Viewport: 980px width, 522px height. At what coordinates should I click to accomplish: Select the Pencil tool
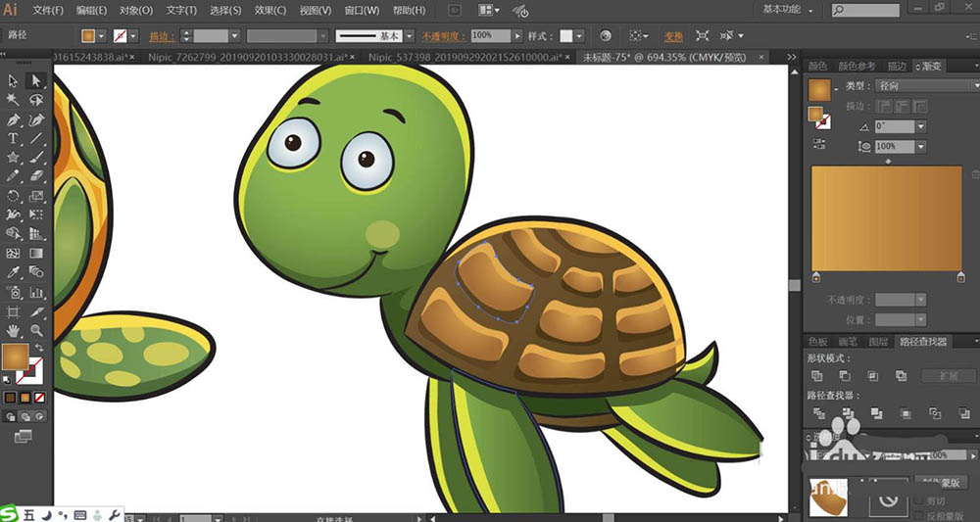point(13,176)
